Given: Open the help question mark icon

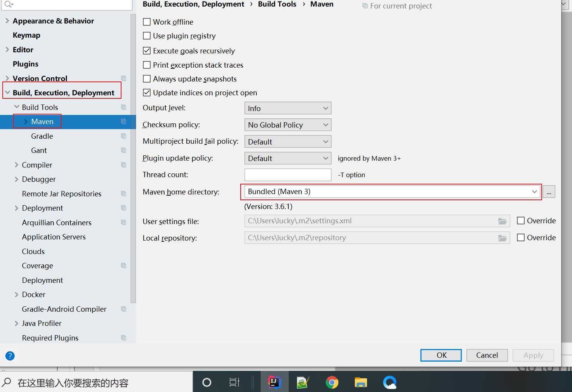Looking at the screenshot, I should [10, 356].
